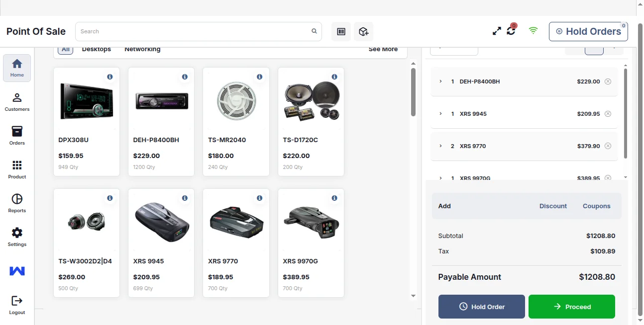Click the search magnifier icon
The image size is (644, 325).
(x=314, y=31)
